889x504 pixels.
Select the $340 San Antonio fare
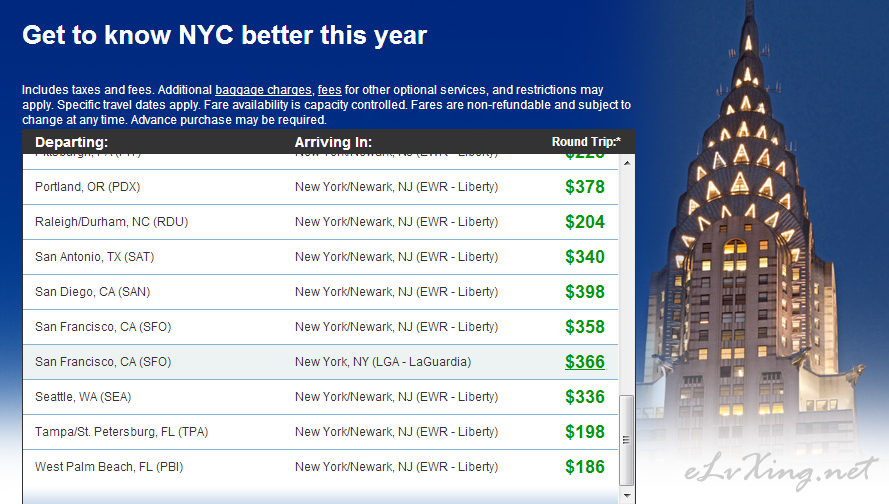point(585,257)
